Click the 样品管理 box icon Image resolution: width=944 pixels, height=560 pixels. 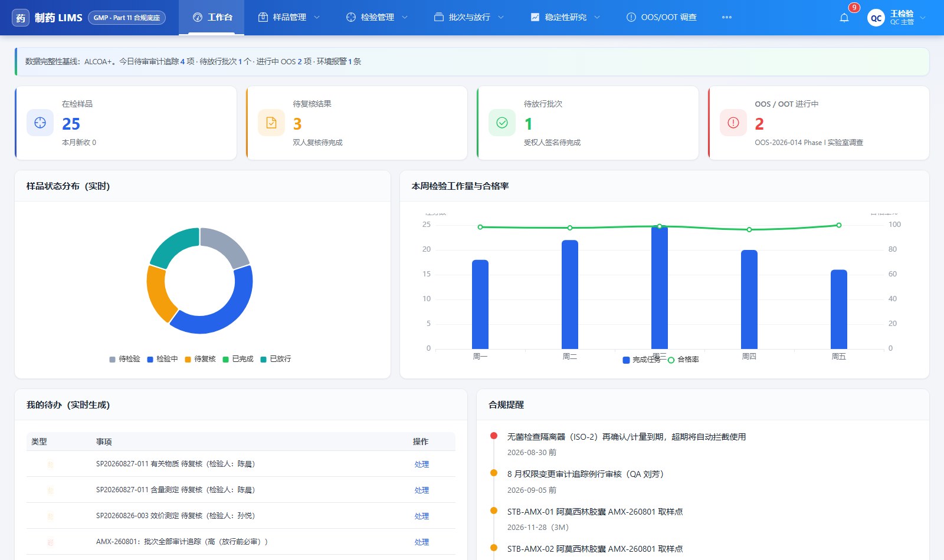(x=263, y=17)
